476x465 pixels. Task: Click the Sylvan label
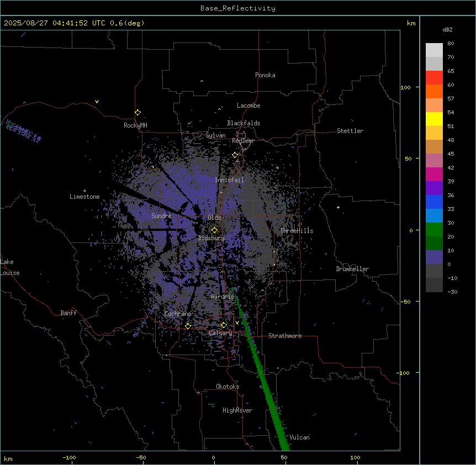[x=215, y=135]
